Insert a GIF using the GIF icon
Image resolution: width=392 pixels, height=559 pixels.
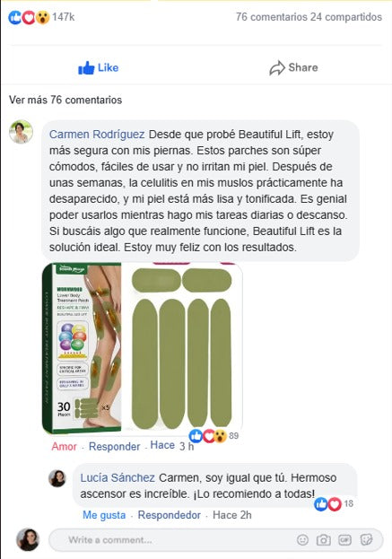tap(344, 540)
